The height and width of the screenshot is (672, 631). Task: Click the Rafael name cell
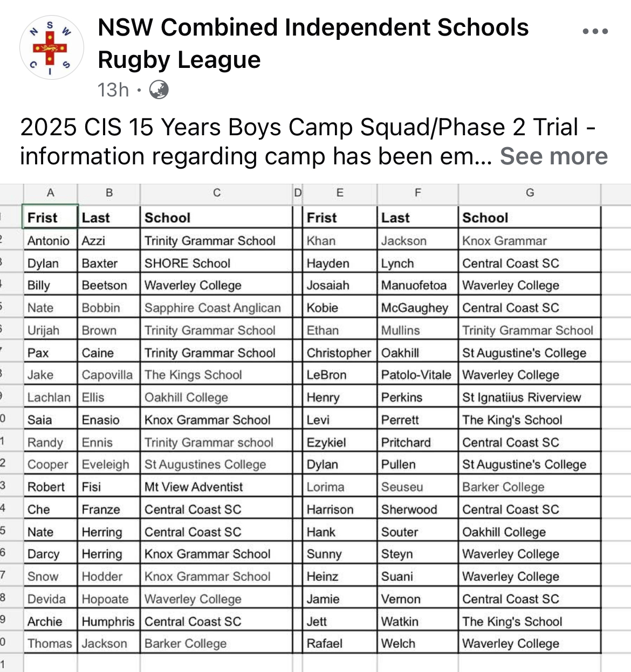(340, 643)
